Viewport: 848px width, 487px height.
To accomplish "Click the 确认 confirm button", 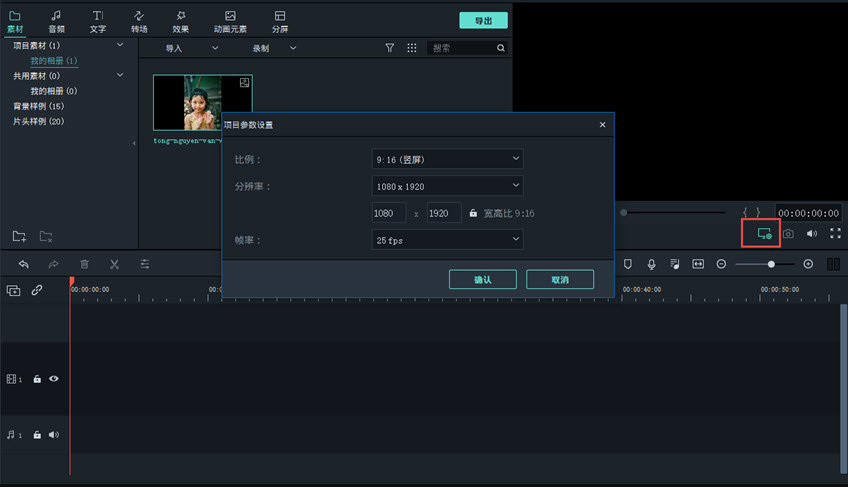I will click(x=483, y=280).
